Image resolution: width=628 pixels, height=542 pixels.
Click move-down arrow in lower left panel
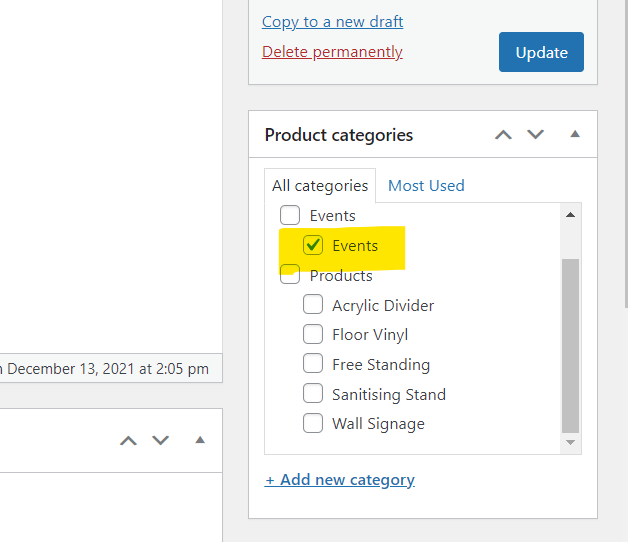[x=160, y=440]
